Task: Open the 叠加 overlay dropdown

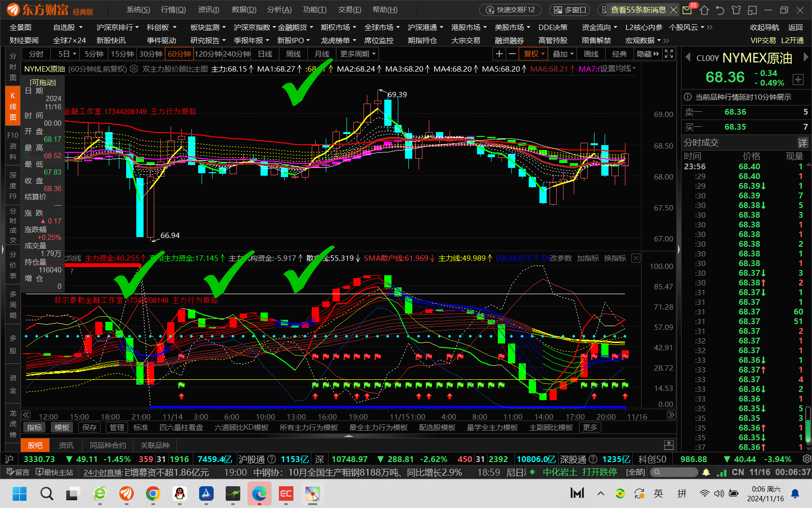Action: 563,54
